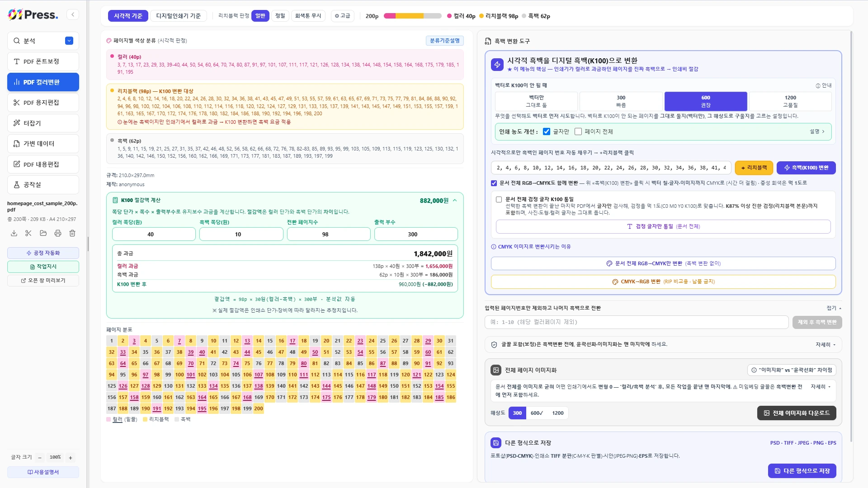Toggle the 글자만 checkbox
868x488 pixels.
tap(547, 131)
